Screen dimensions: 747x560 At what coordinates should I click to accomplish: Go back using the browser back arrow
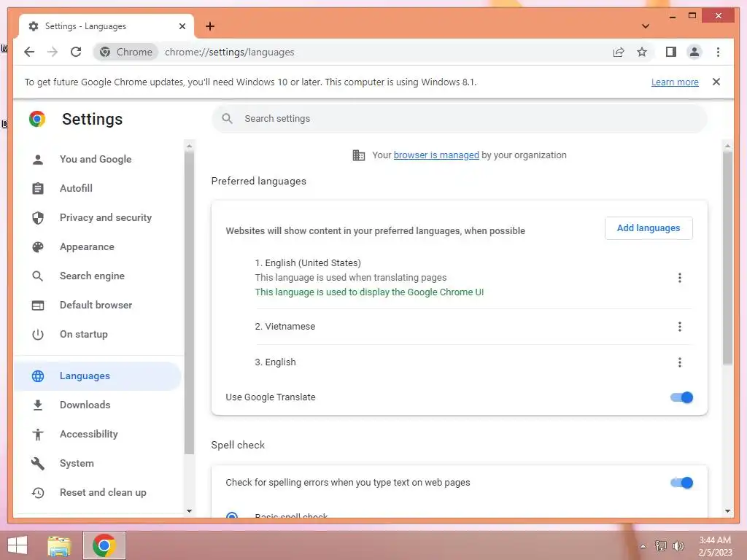(29, 52)
